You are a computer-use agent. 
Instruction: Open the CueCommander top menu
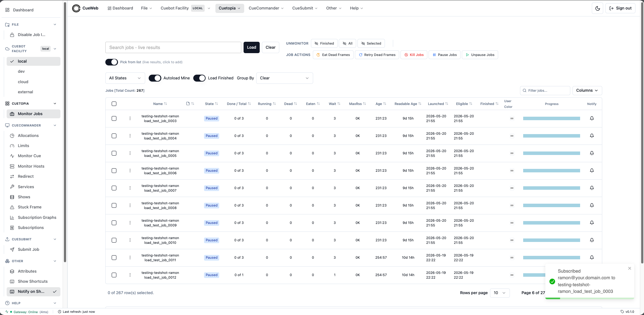(x=266, y=8)
